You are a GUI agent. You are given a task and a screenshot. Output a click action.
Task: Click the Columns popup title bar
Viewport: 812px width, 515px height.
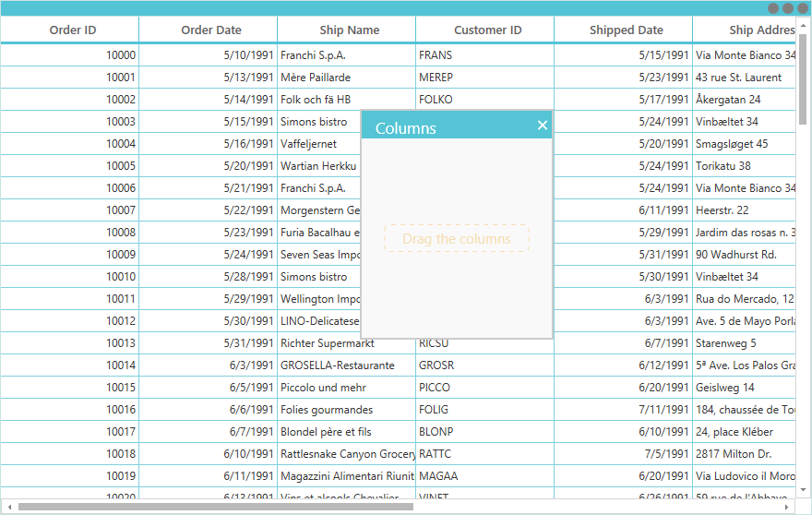click(443, 127)
